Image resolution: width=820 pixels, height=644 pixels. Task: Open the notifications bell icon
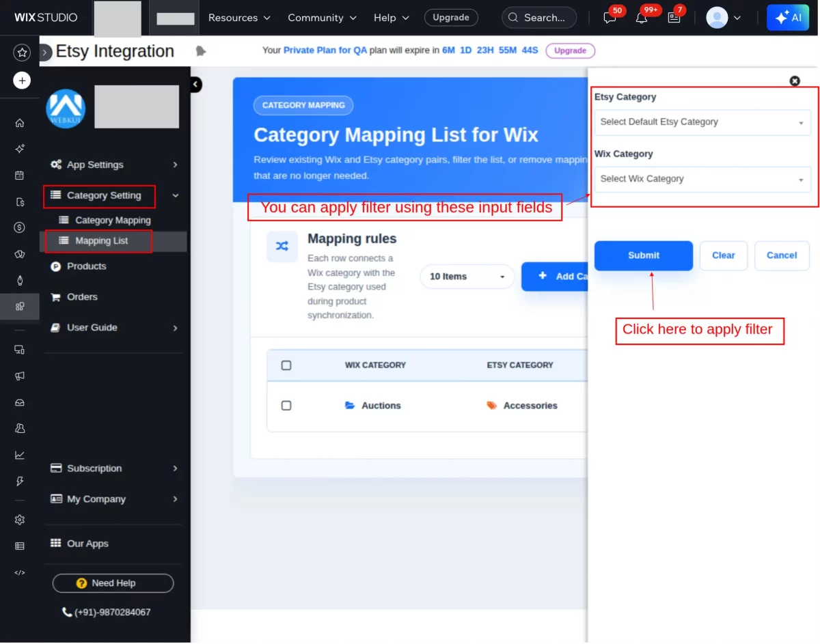pos(642,18)
